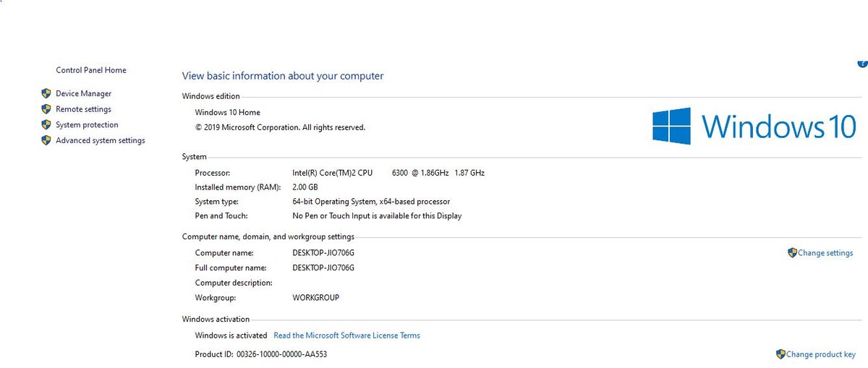Click the shield icon next to Change product key
Screen dimensions: 868x368
pos(780,354)
